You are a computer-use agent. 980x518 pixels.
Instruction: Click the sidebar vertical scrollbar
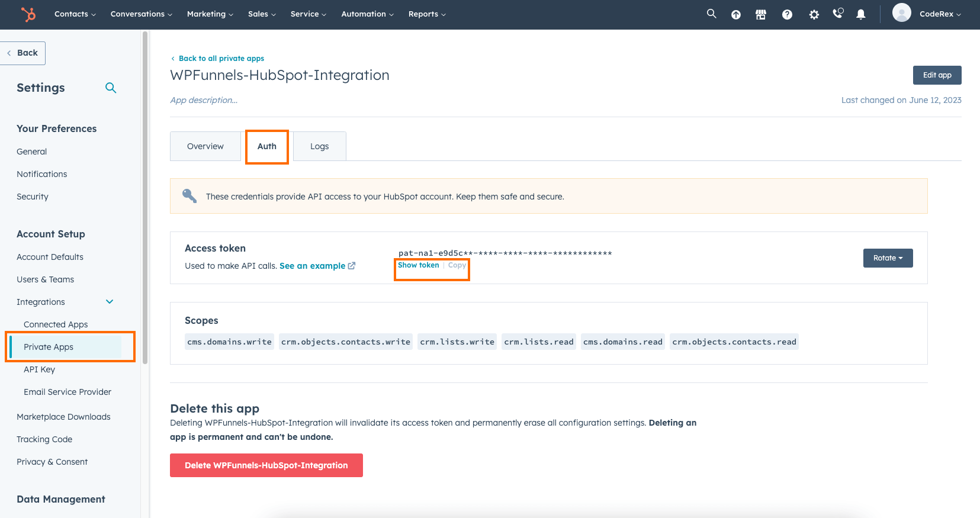pyautogui.click(x=145, y=198)
